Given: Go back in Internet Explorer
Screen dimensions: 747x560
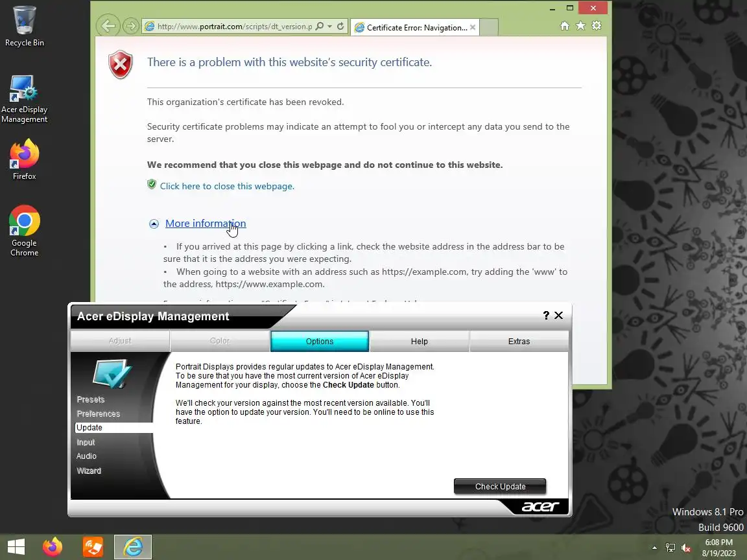Looking at the screenshot, I should pyautogui.click(x=108, y=26).
